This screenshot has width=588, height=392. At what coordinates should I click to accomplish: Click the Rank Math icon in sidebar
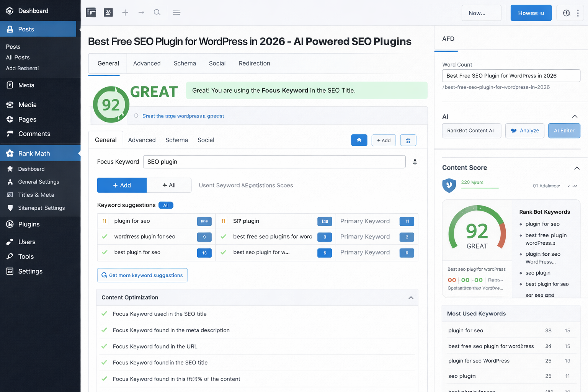[10, 153]
